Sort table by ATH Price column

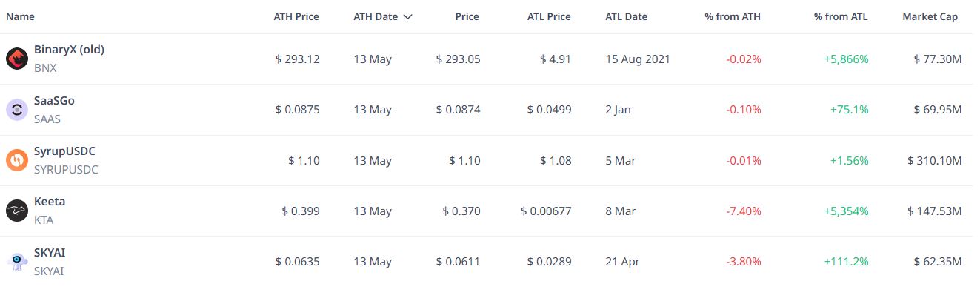[x=296, y=16]
